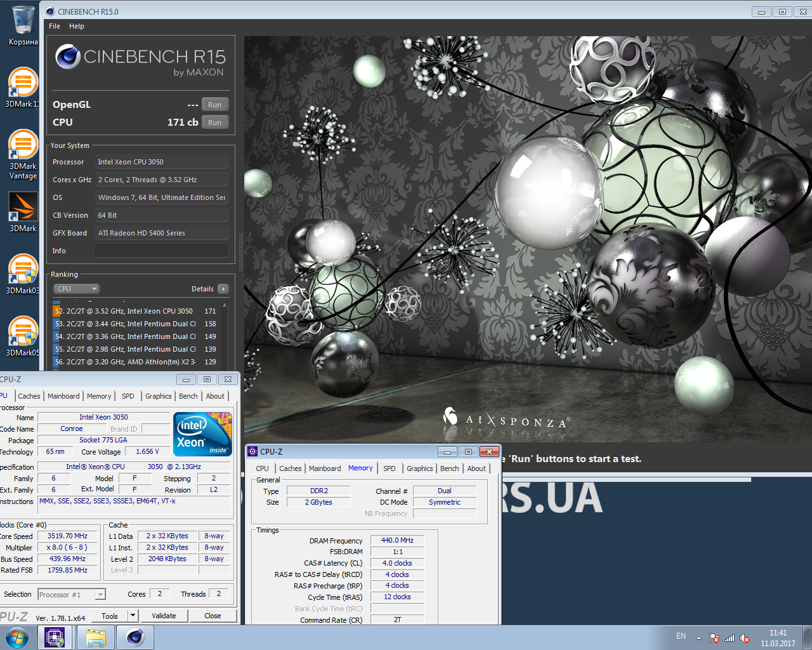Select Memory tab in CPU-Z memory window
This screenshot has width=812, height=650.
pos(360,468)
